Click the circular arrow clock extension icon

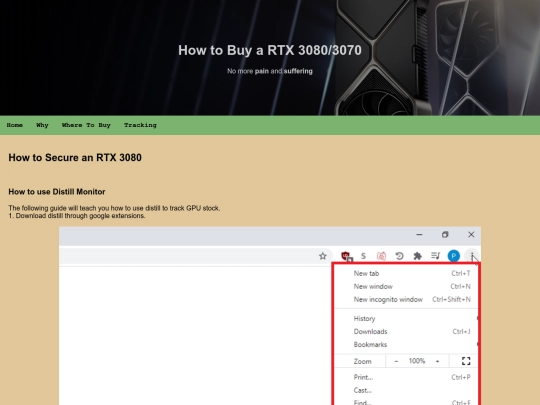399,256
